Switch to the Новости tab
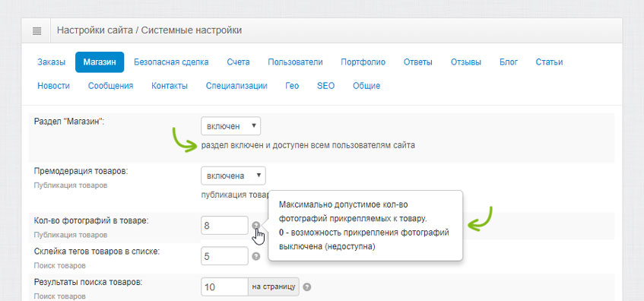The width and height of the screenshot is (644, 301). pos(53,86)
